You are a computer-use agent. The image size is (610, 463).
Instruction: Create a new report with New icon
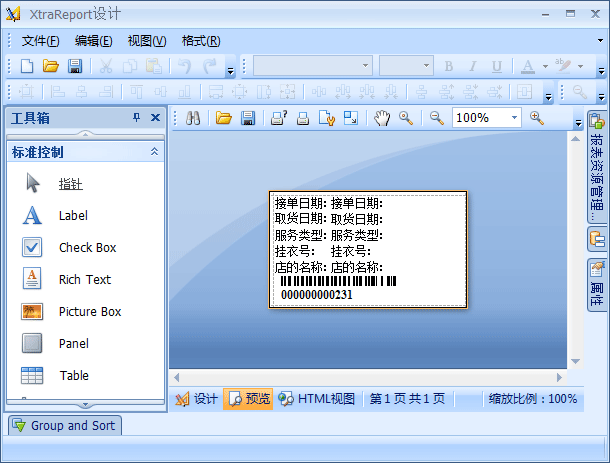click(x=27, y=66)
